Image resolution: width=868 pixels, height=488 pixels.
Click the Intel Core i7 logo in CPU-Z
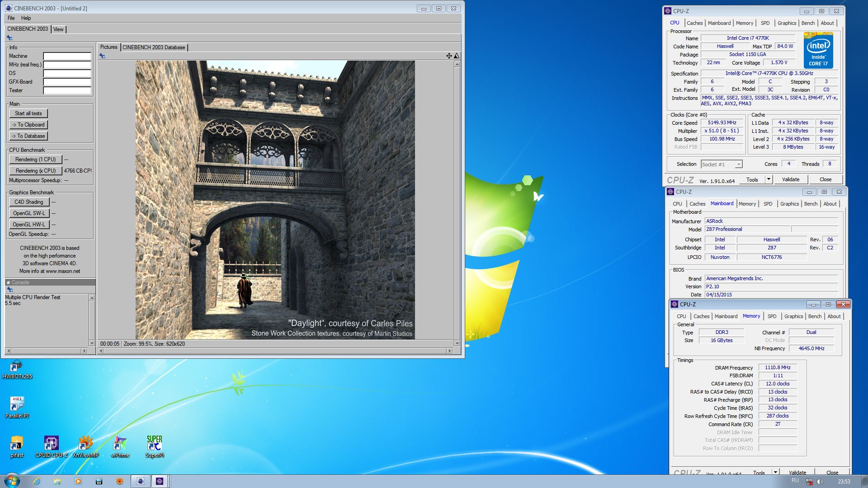click(x=818, y=50)
